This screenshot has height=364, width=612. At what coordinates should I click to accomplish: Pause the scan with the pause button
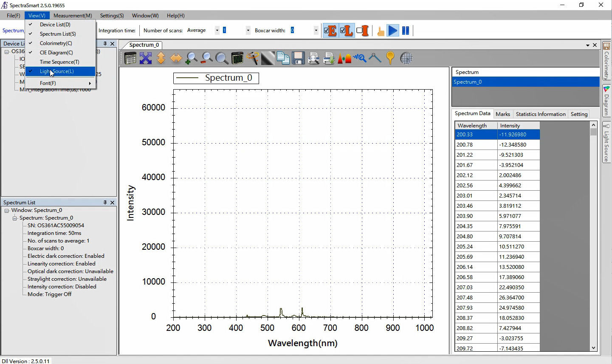coord(406,31)
